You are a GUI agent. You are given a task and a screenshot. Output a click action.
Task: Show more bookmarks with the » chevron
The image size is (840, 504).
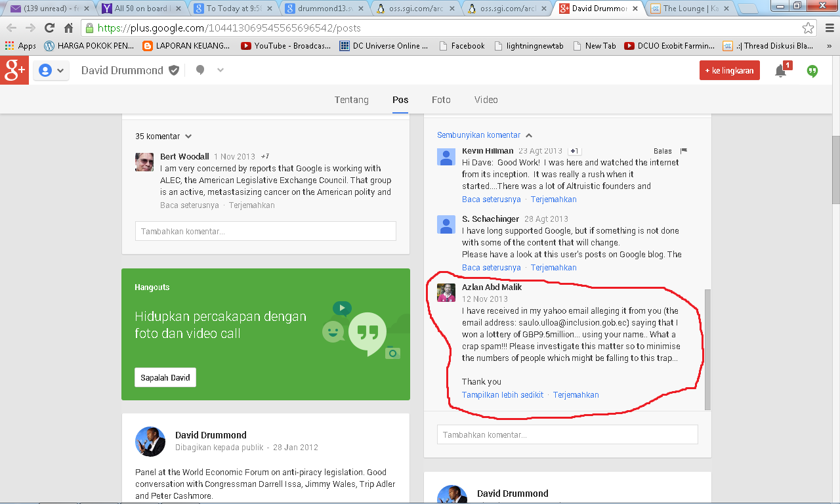point(829,46)
